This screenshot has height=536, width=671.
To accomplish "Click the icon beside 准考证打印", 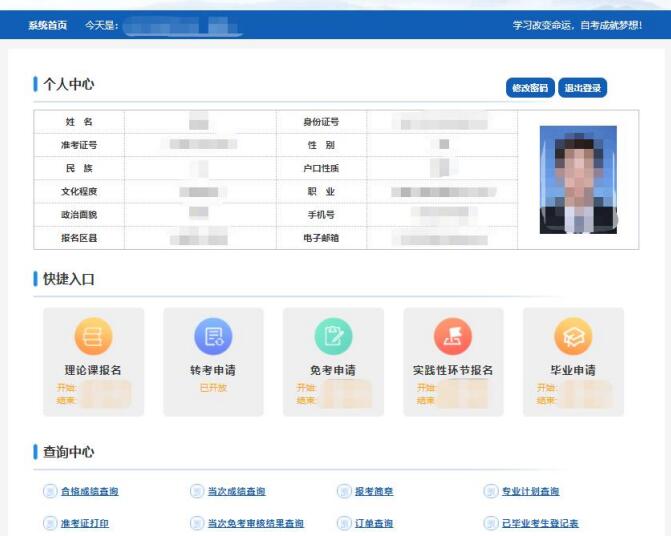I will point(50,523).
